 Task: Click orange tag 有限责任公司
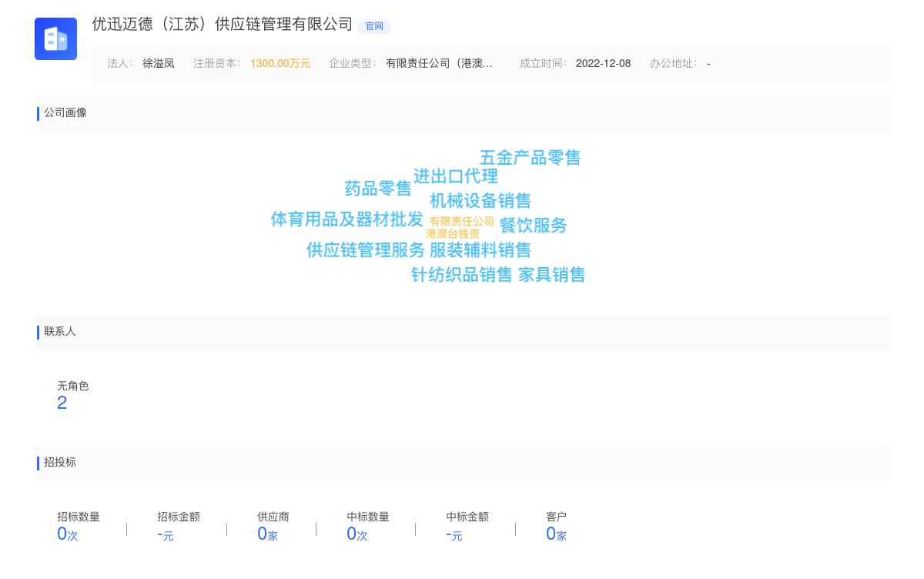[x=462, y=222]
